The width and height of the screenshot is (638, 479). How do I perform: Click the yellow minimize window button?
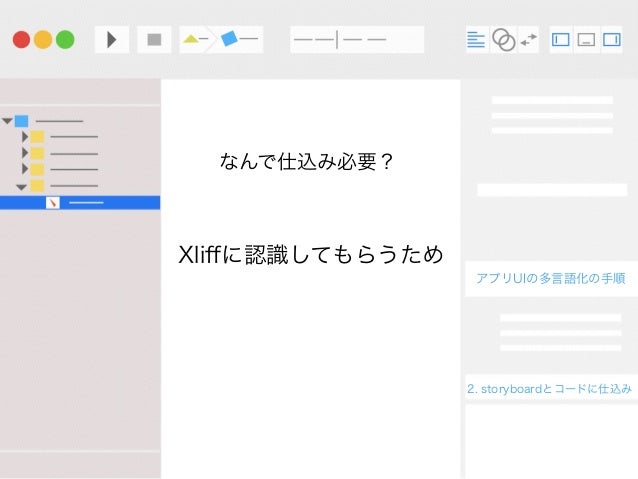(x=43, y=40)
